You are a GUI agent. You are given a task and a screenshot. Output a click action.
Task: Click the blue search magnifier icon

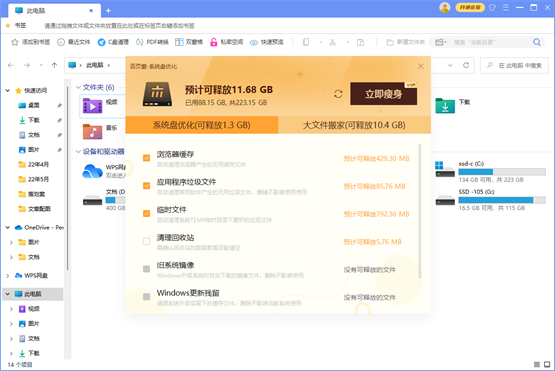coord(537,42)
